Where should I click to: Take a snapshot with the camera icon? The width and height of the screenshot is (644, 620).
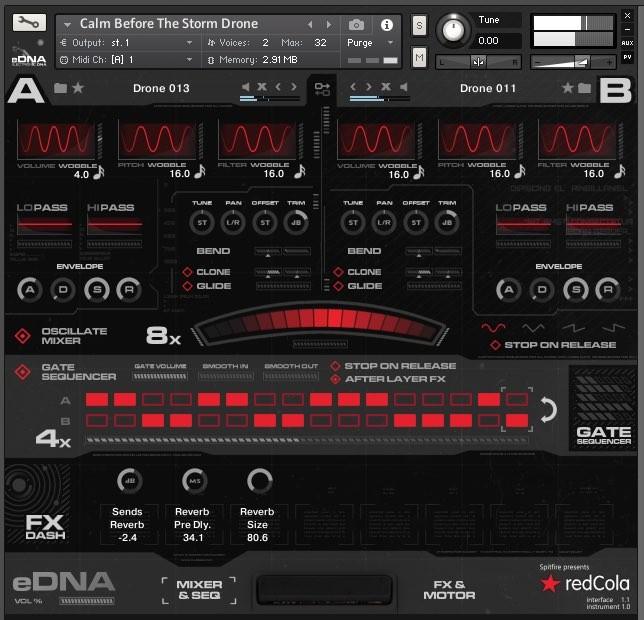tap(356, 25)
